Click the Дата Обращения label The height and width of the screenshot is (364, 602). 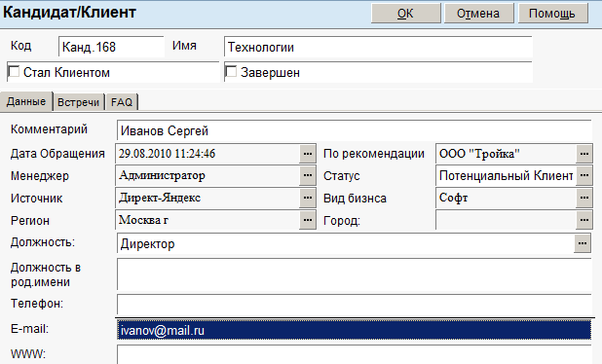tap(57, 154)
